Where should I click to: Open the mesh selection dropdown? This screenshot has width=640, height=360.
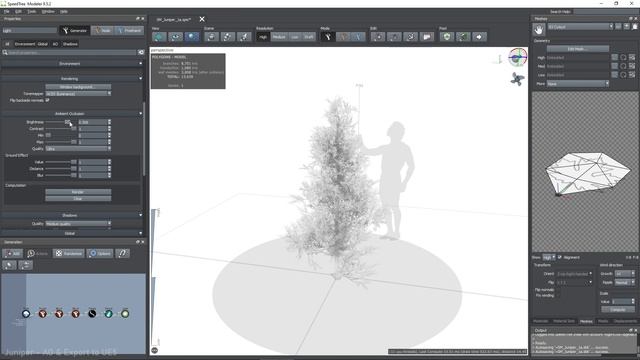click(x=580, y=27)
